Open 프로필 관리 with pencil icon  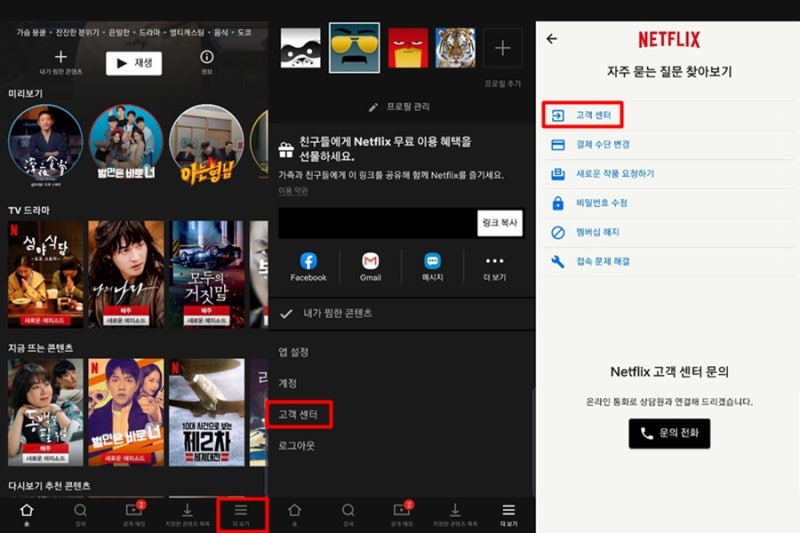399,107
